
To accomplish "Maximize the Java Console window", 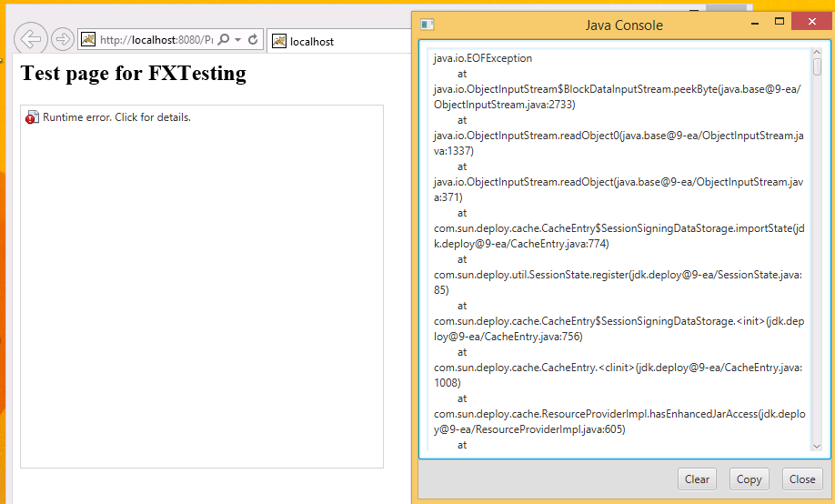I will coord(780,22).
